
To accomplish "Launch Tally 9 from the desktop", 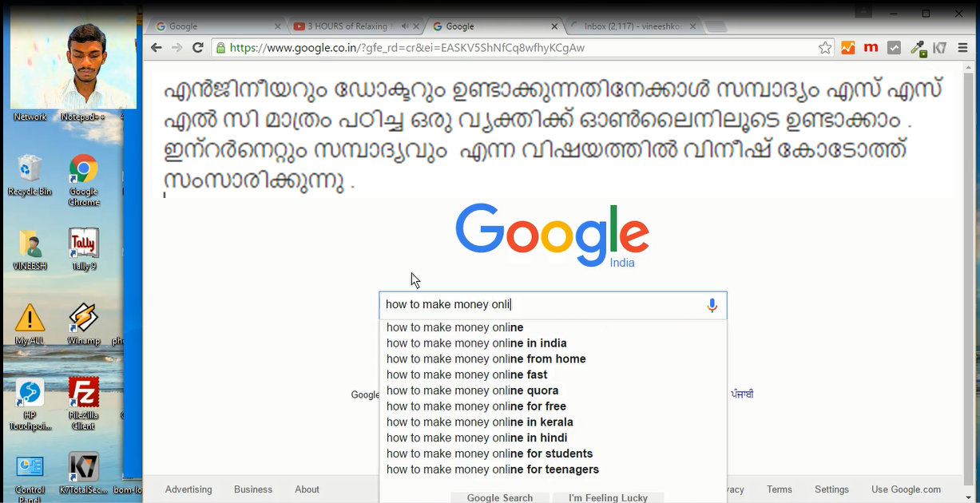I will 83,249.
